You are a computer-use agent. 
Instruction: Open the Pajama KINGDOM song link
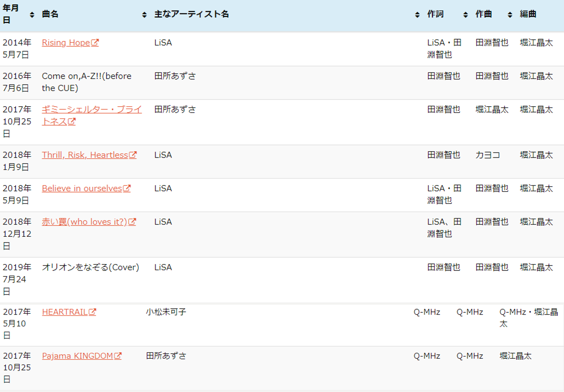77,356
